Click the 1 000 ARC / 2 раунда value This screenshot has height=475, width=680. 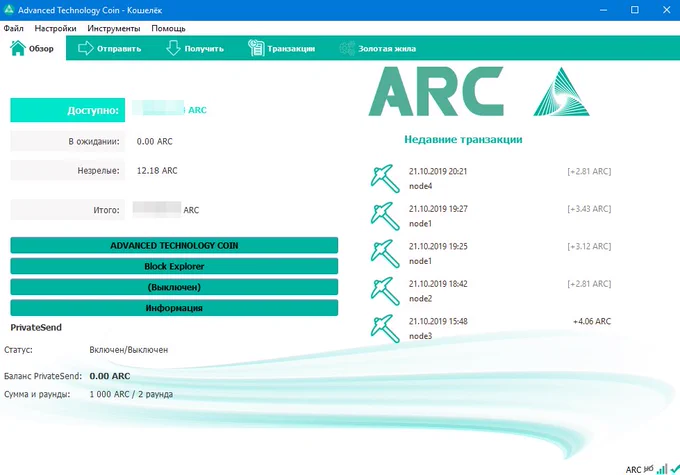coord(131,394)
